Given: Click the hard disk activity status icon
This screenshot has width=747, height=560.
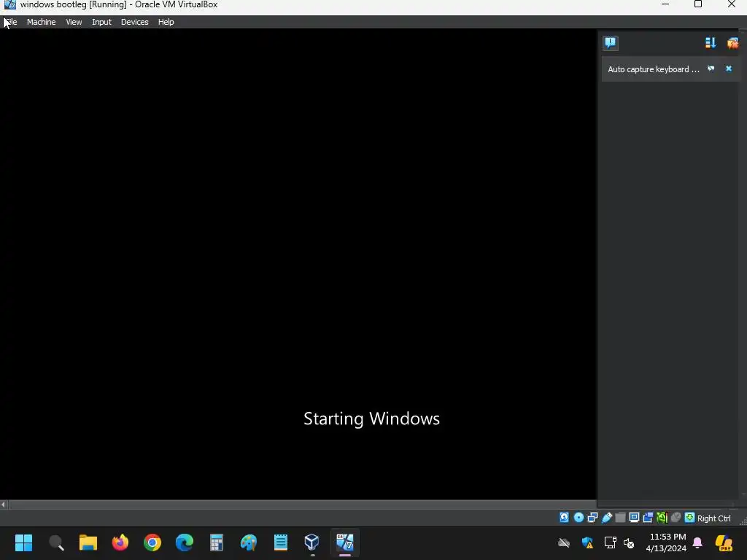Looking at the screenshot, I should point(564,518).
